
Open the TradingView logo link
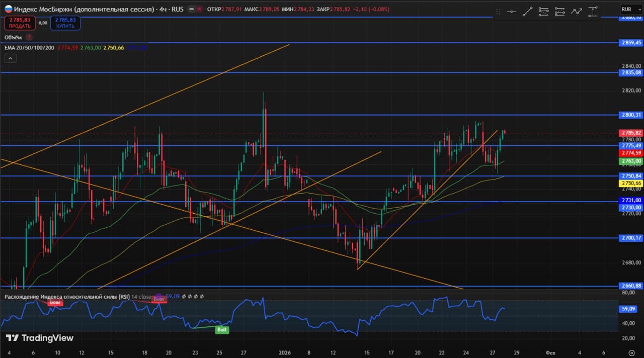pyautogui.click(x=40, y=338)
